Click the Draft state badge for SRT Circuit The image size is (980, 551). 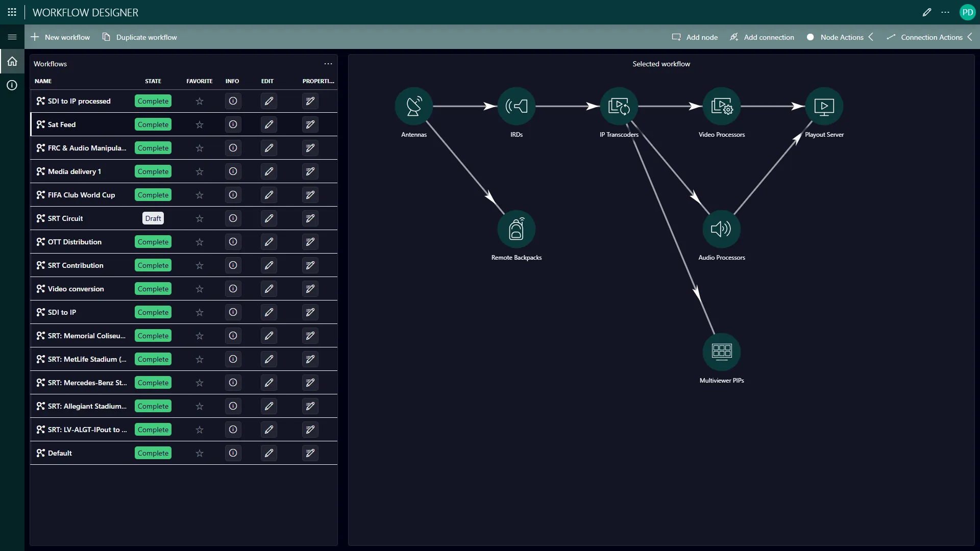pos(153,218)
